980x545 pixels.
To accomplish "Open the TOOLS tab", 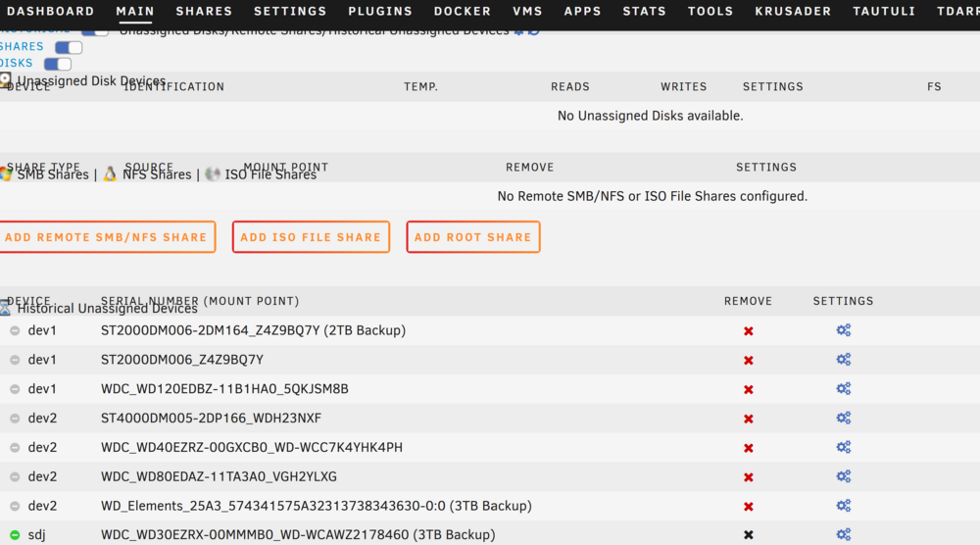I will 710,11.
